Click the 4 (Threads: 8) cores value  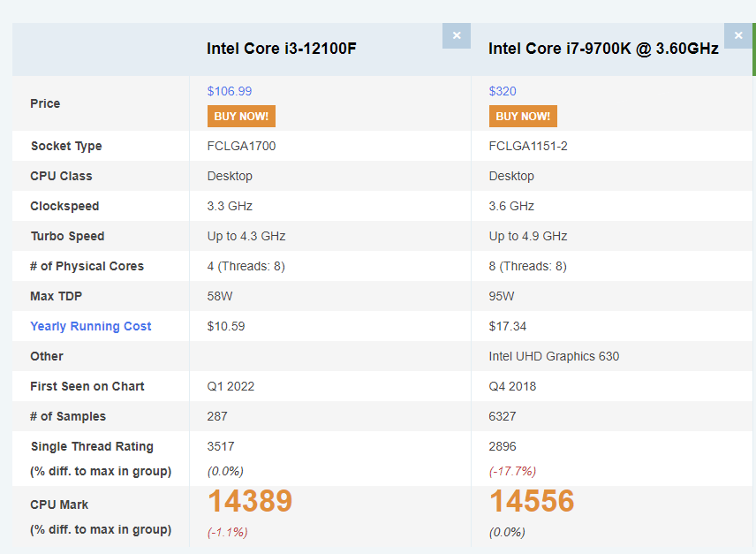(246, 266)
